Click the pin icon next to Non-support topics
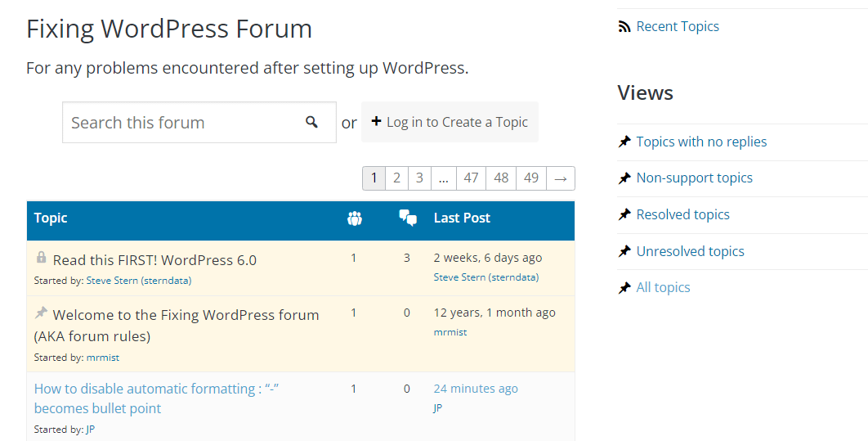This screenshot has height=441, width=868. [624, 178]
